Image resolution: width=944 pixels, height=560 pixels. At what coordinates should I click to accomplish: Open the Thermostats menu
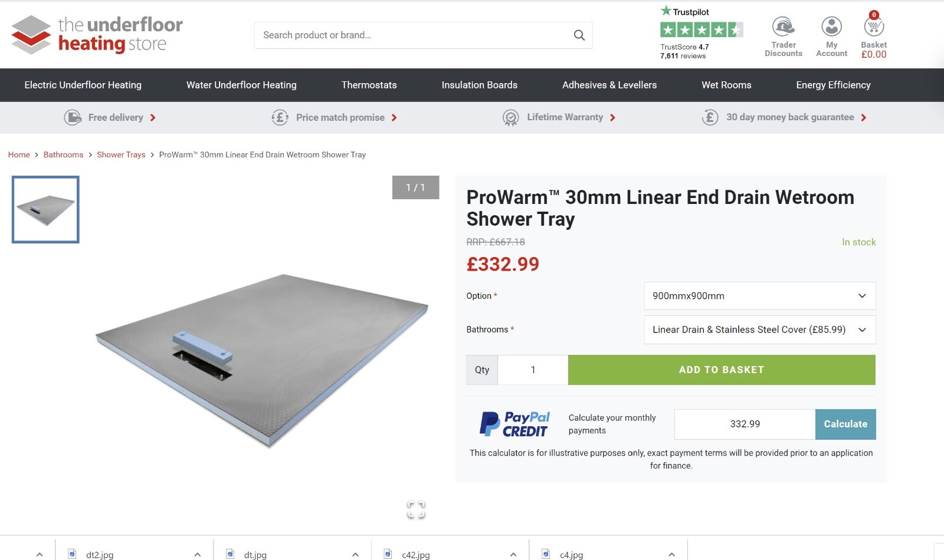point(369,85)
